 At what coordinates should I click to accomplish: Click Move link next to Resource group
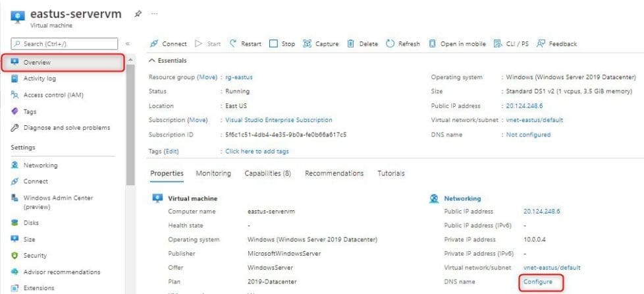pos(207,77)
